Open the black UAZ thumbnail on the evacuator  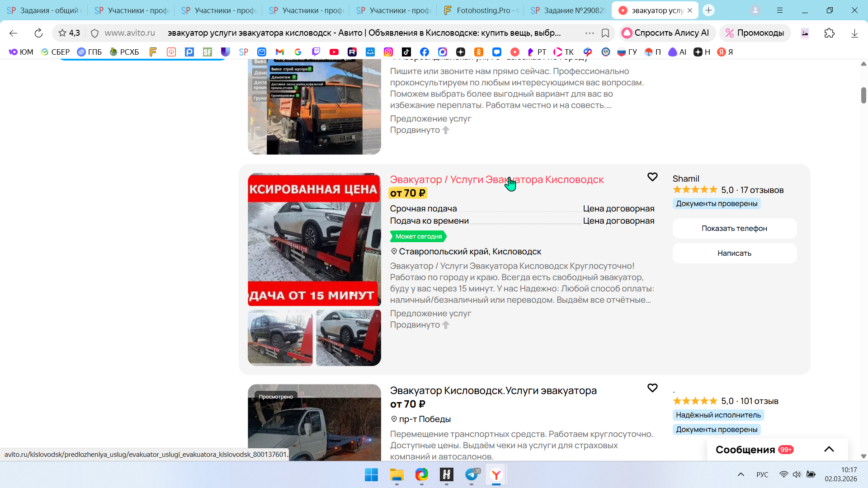pos(280,338)
